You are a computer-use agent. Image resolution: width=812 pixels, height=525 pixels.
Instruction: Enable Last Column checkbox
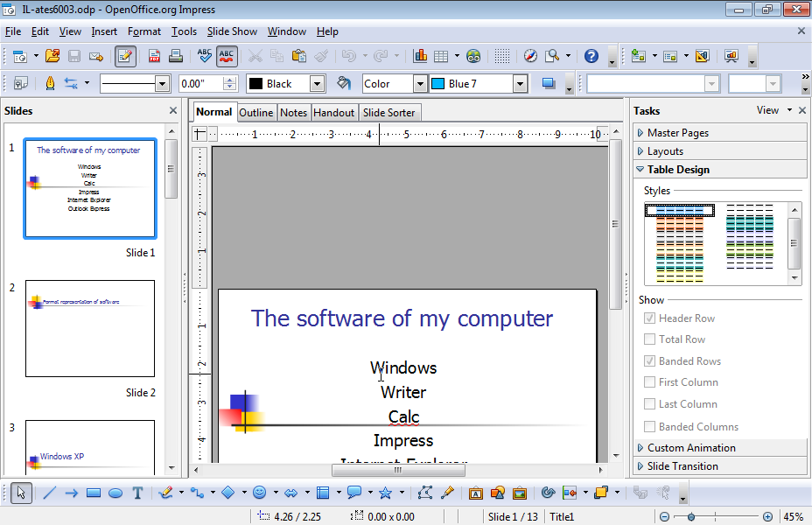pos(649,404)
